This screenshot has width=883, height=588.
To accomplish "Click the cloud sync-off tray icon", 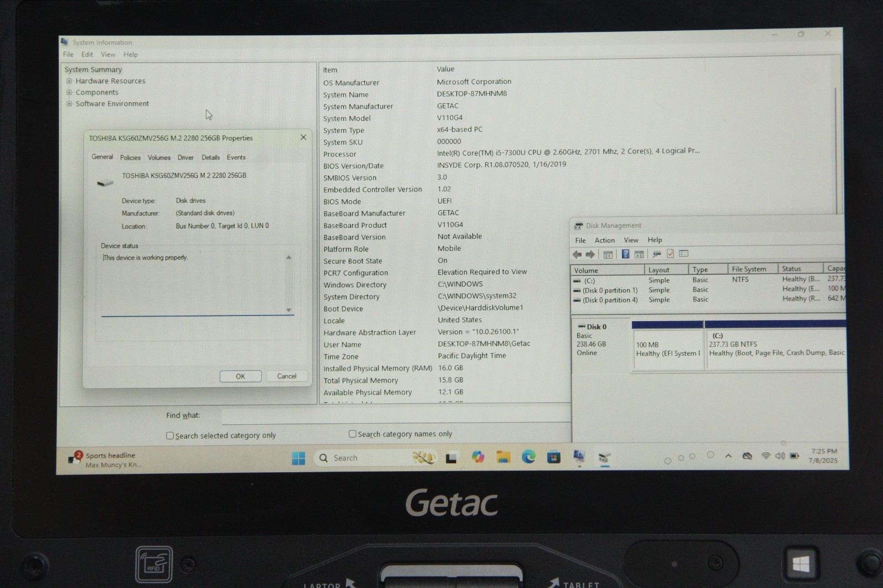I will 747,456.
